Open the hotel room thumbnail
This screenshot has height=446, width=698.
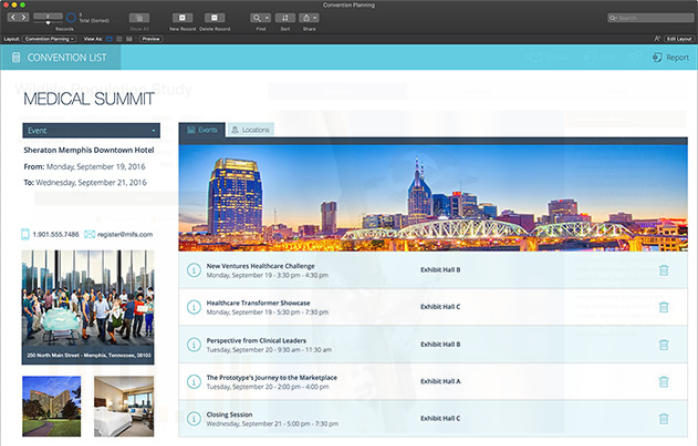point(124,406)
